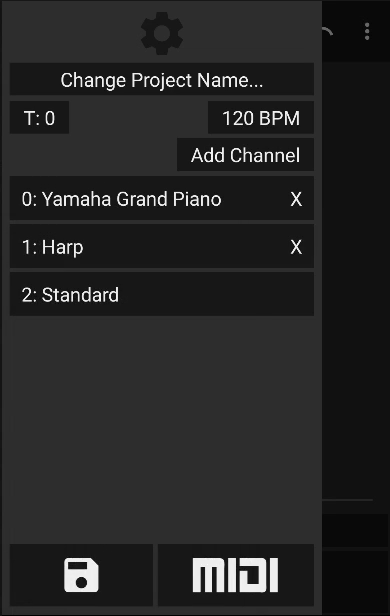Export the project using the MIDI icon
The image size is (390, 616).
click(x=236, y=575)
